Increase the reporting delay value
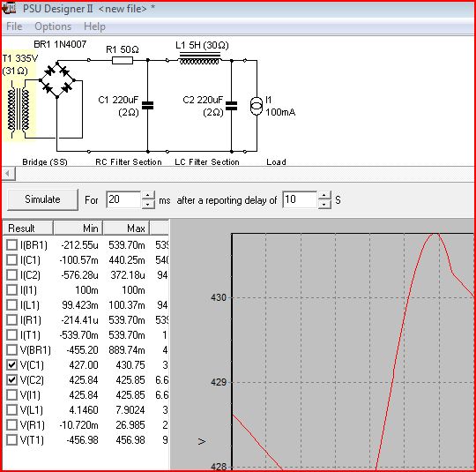The image size is (476, 472). point(324,196)
